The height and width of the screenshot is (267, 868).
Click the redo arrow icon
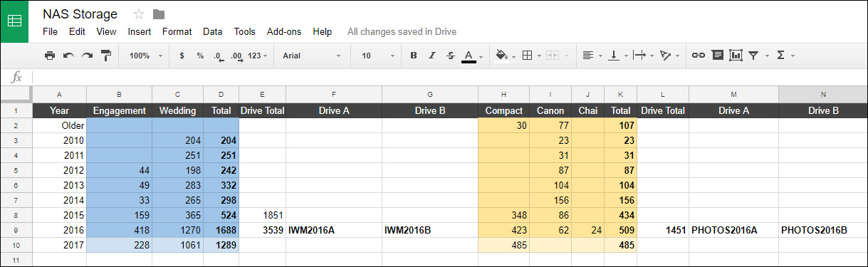pyautogui.click(x=87, y=56)
